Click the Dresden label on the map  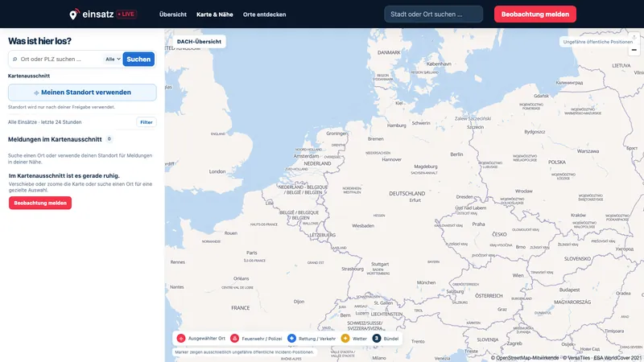[x=464, y=197]
